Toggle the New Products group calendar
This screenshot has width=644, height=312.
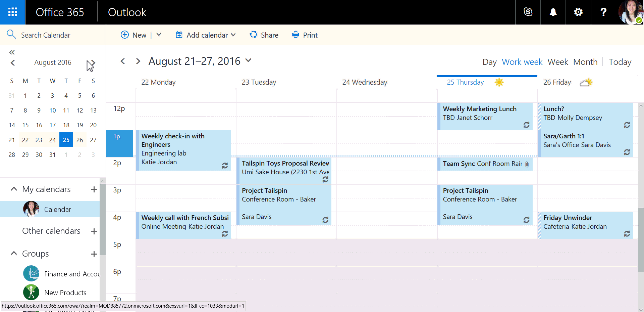click(65, 293)
